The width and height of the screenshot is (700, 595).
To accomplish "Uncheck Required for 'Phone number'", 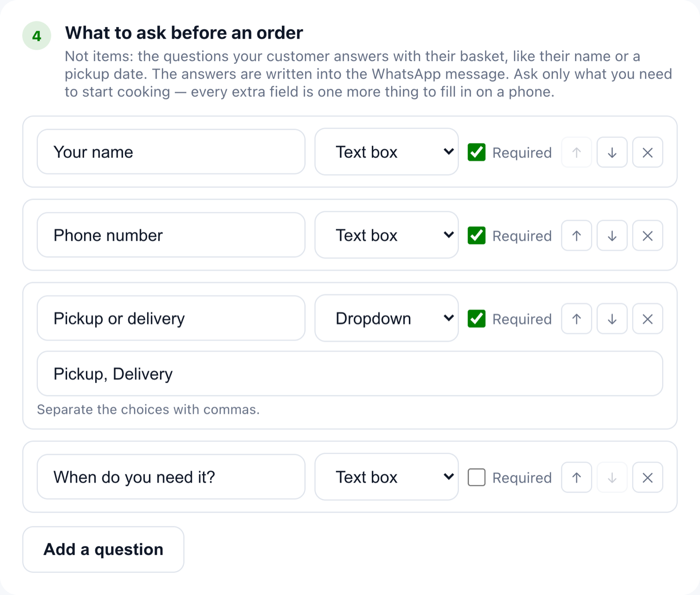I will [x=476, y=235].
